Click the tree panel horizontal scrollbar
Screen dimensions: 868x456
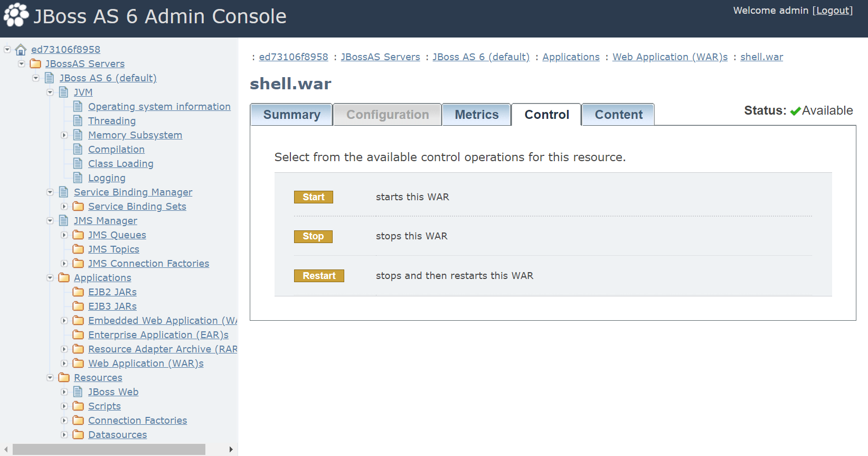pyautogui.click(x=109, y=449)
